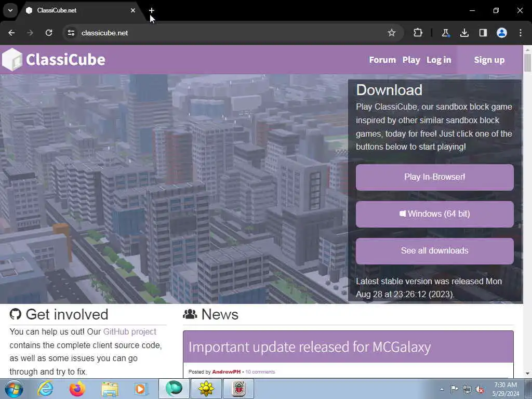Reload the ClassiCube page
Screen dimensions: 532x399
click(x=49, y=33)
